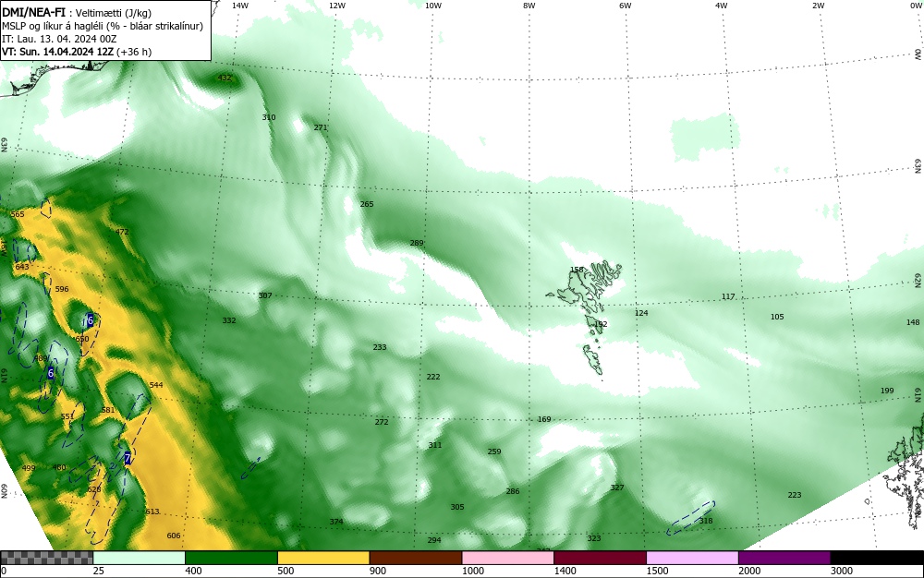The height and width of the screenshot is (578, 924).
Task: Click the yellow 500–900 legend swatch
Action: (323, 558)
